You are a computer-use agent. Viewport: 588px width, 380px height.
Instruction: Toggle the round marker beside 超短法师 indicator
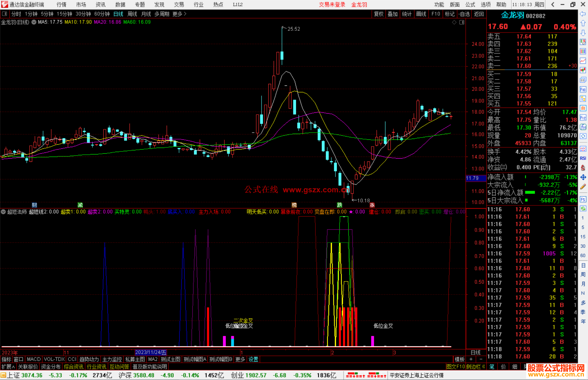[4, 212]
